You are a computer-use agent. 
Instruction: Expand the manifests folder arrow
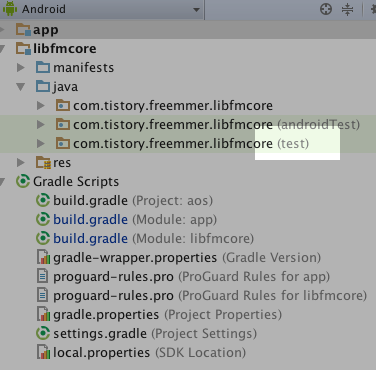21,68
